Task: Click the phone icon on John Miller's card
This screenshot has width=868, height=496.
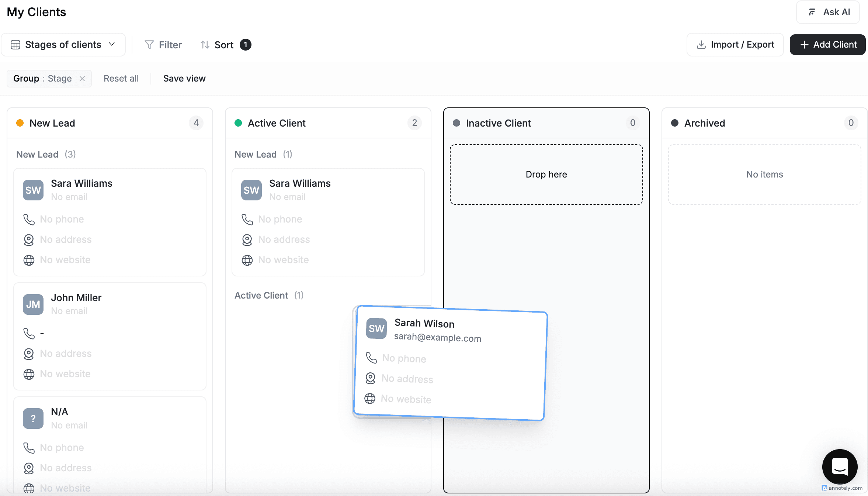Action: (x=29, y=333)
